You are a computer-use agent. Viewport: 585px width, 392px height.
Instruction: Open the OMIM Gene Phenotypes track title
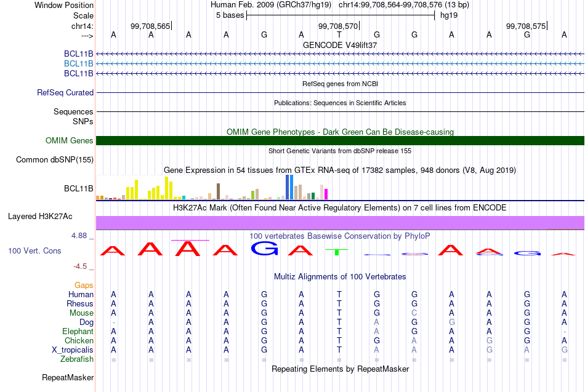tap(340, 132)
